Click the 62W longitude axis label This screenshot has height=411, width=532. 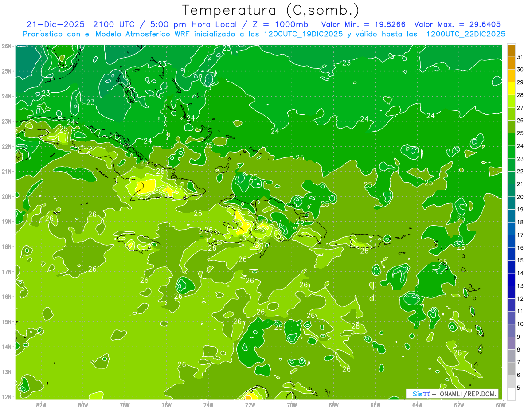pyautogui.click(x=459, y=405)
